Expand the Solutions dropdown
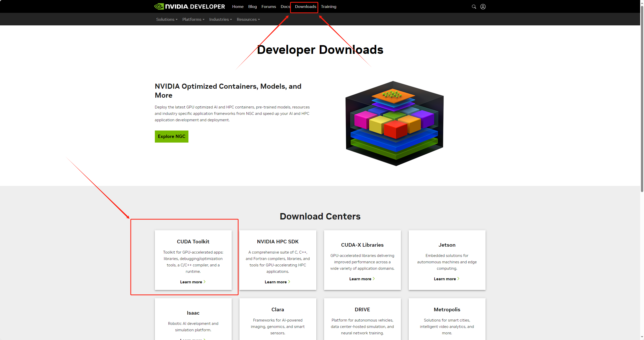 167,19
